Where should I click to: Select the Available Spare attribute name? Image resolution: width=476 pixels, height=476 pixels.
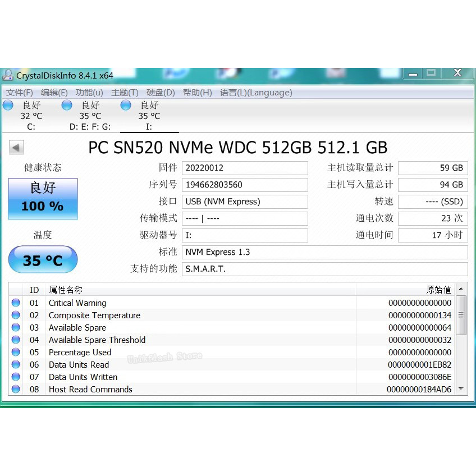[77, 328]
